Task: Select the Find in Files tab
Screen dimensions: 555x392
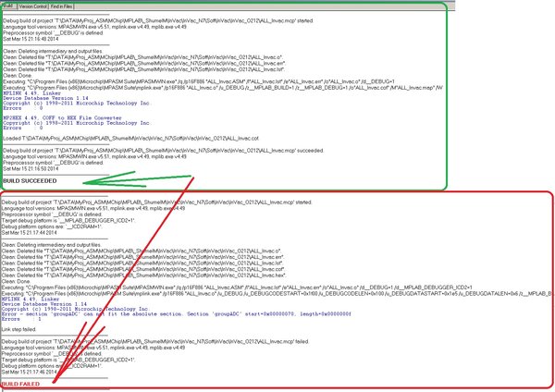Action: (61, 6)
